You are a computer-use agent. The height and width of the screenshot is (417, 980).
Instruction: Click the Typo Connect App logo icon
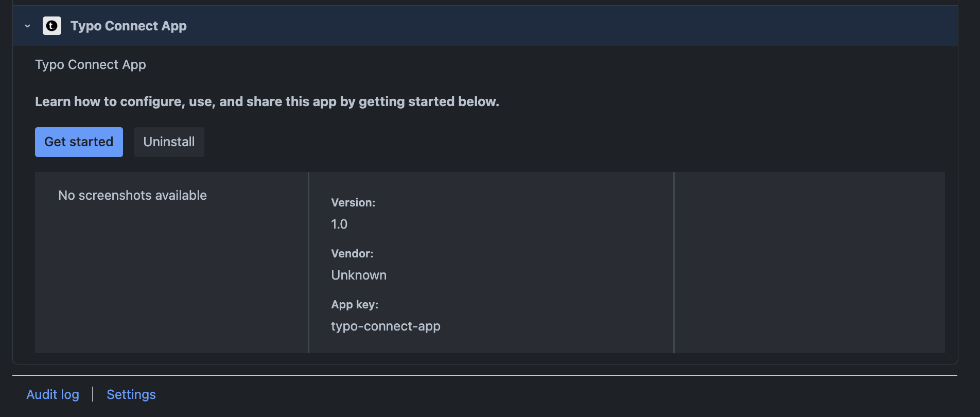click(52, 26)
